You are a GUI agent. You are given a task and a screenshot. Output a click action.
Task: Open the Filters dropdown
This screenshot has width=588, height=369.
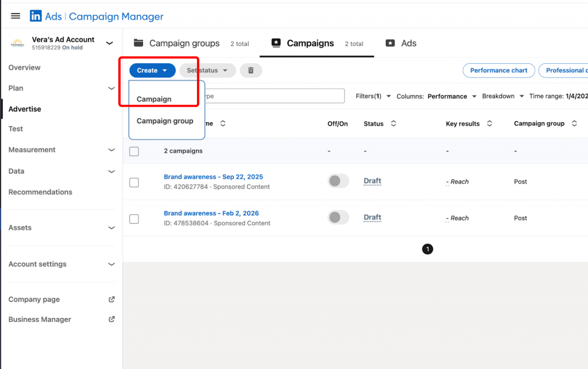[x=373, y=96]
